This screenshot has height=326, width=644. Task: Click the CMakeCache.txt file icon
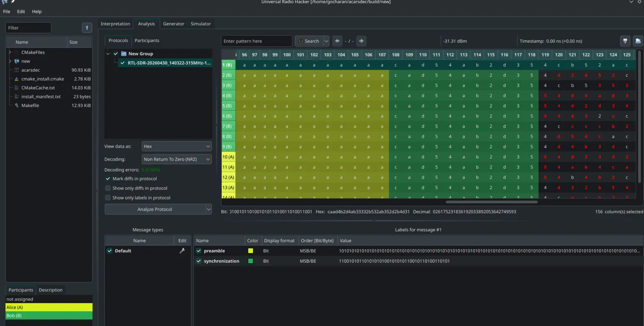click(17, 88)
